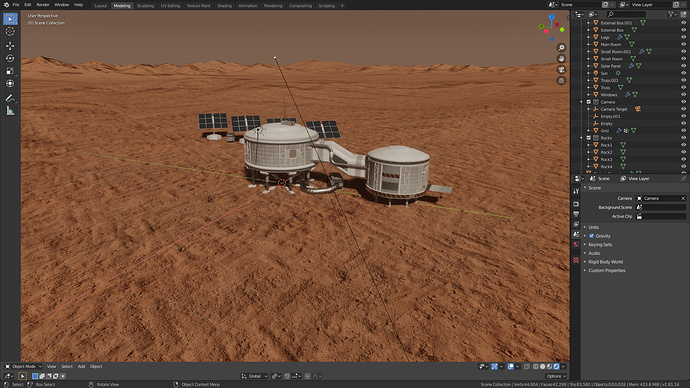The image size is (690, 388).
Task: Open the File menu
Action: click(x=16, y=5)
